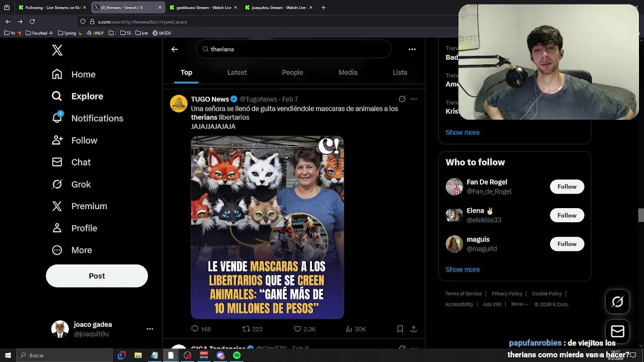
Task: Reply to the TUGO News post
Action: pyautogui.click(x=200, y=329)
